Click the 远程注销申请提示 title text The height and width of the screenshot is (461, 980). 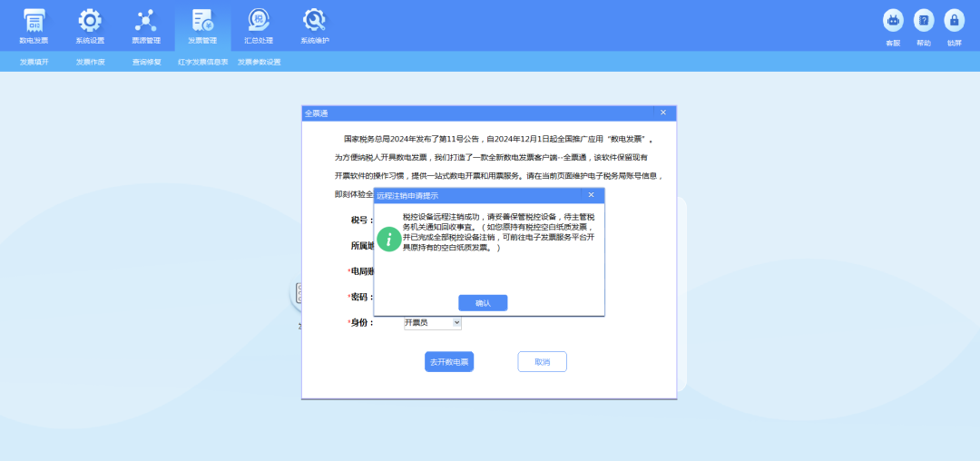click(407, 195)
